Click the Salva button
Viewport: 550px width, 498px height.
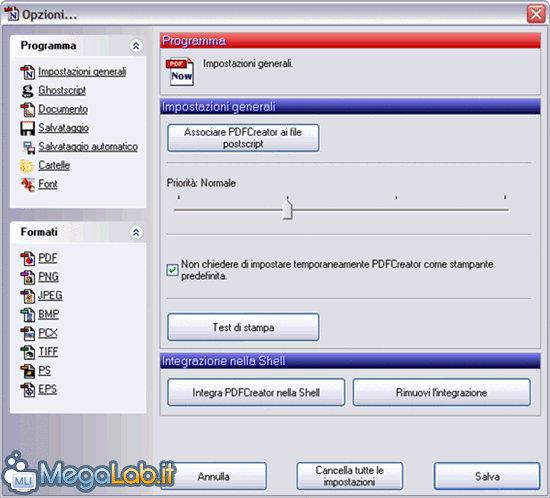click(x=487, y=476)
